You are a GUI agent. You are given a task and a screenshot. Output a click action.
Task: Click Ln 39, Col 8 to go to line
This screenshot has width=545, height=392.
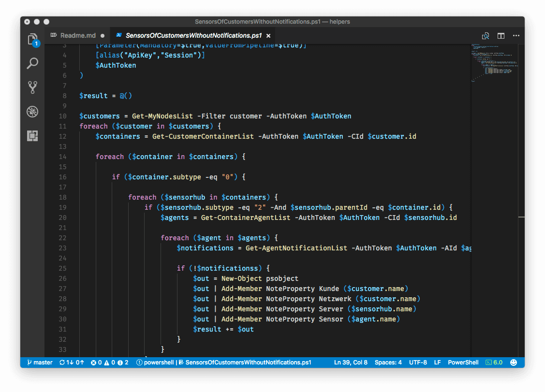[351, 363]
